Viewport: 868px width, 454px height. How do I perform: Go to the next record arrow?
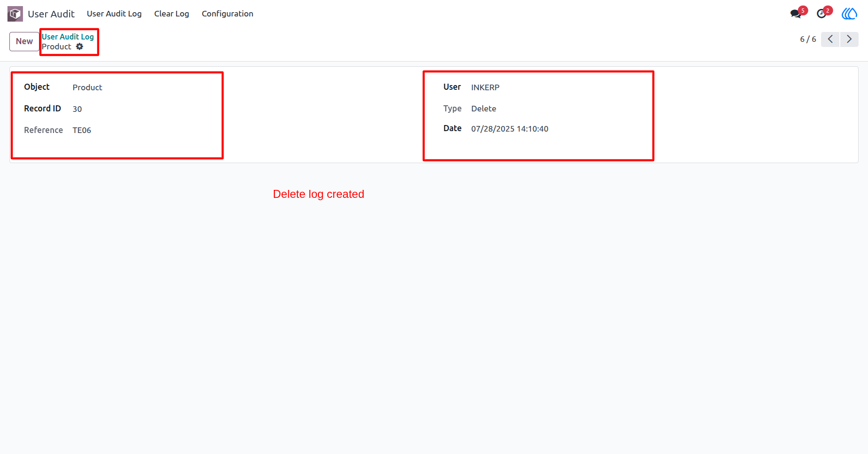pos(849,39)
